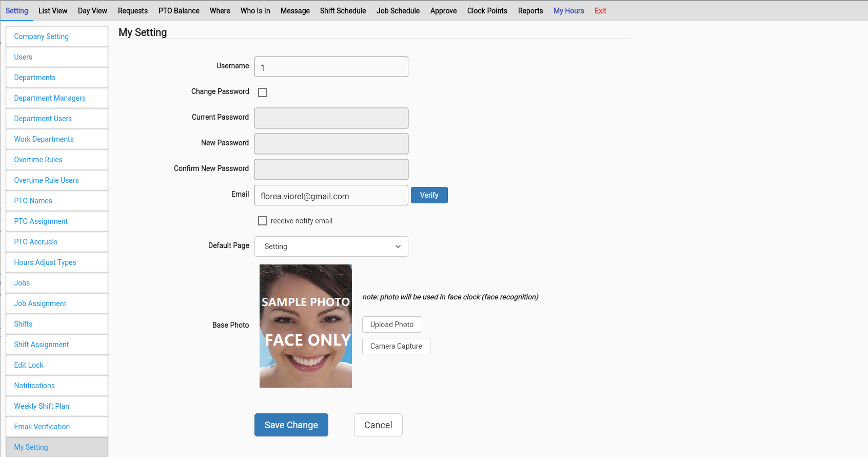The width and height of the screenshot is (868, 457).
Task: Open the Approve tab
Action: point(444,11)
